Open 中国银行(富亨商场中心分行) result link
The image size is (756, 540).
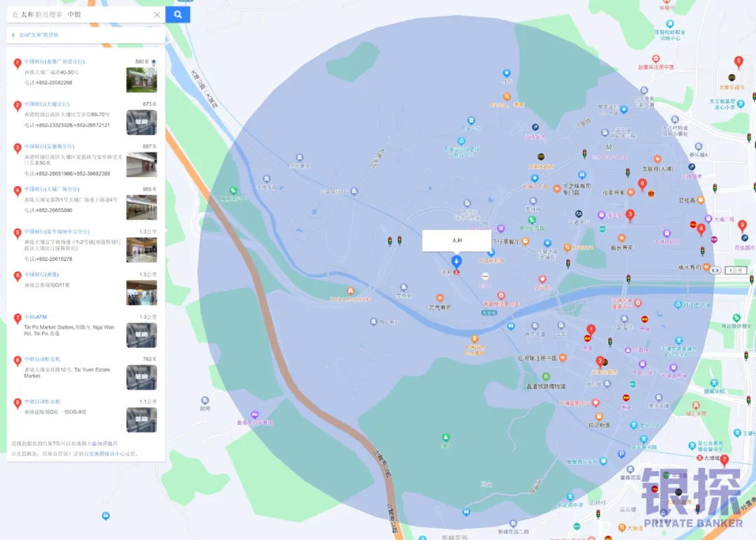click(x=57, y=232)
